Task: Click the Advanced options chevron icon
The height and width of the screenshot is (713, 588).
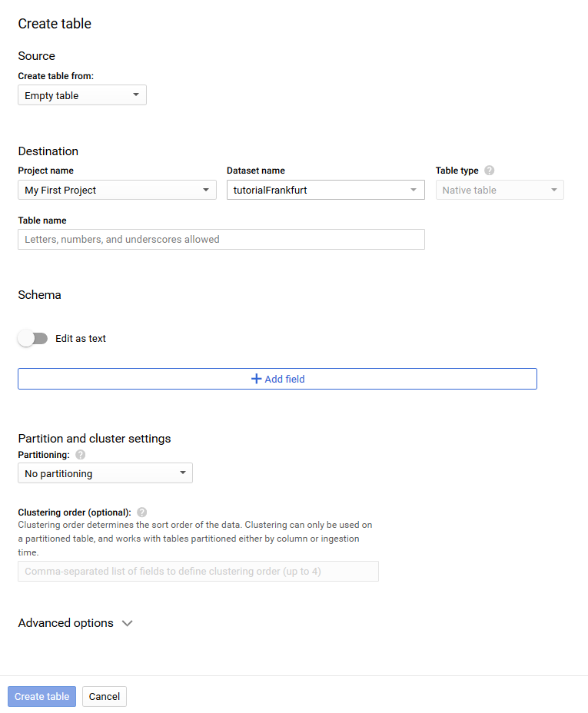Action: (128, 623)
